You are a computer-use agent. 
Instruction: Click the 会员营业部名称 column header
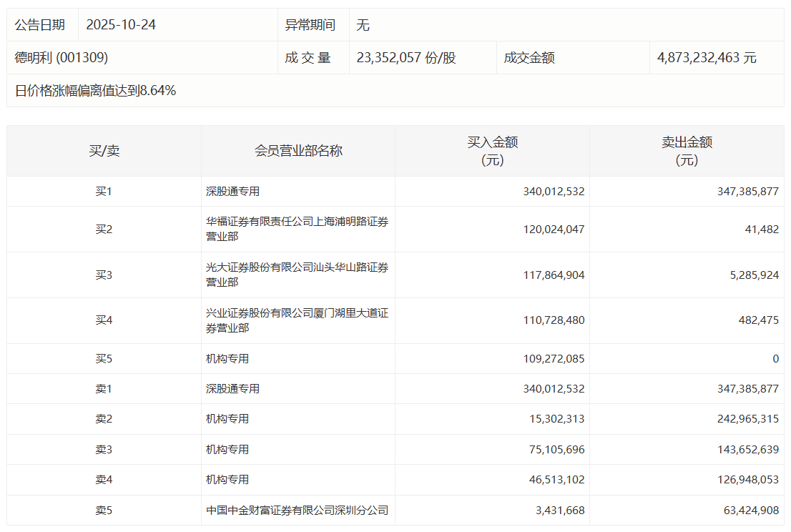pyautogui.click(x=298, y=151)
